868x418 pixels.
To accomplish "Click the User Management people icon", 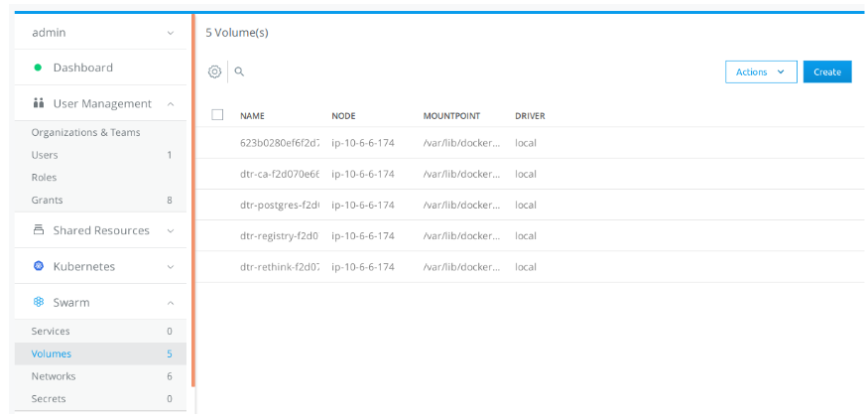I will tap(39, 103).
